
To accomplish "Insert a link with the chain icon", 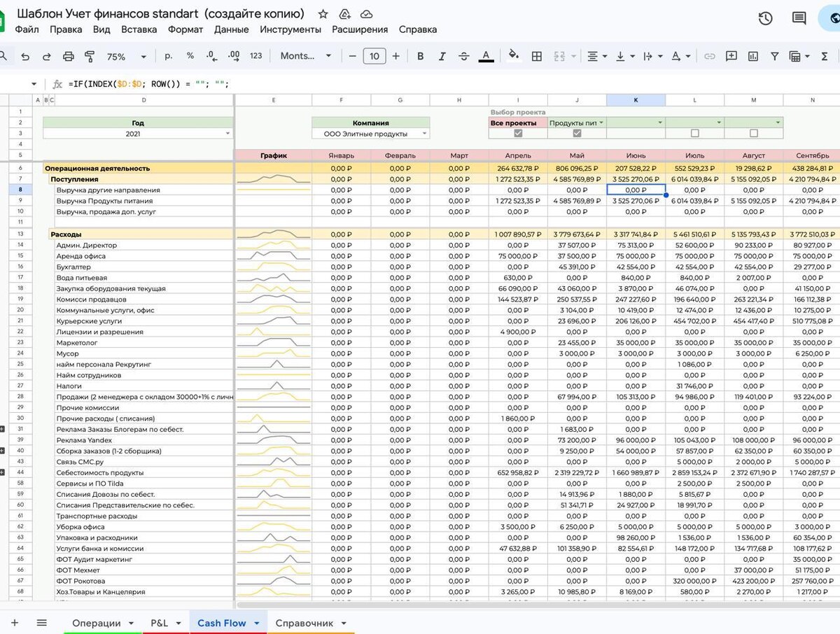I will click(x=710, y=57).
